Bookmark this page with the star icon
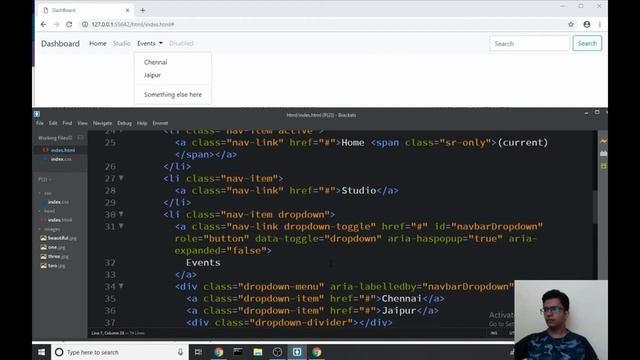640x360 pixels. pyautogui.click(x=571, y=24)
